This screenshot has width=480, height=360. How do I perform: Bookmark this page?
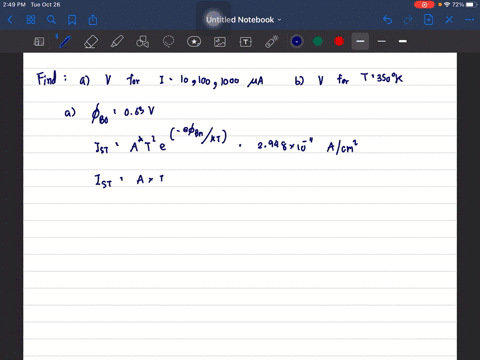point(72,20)
